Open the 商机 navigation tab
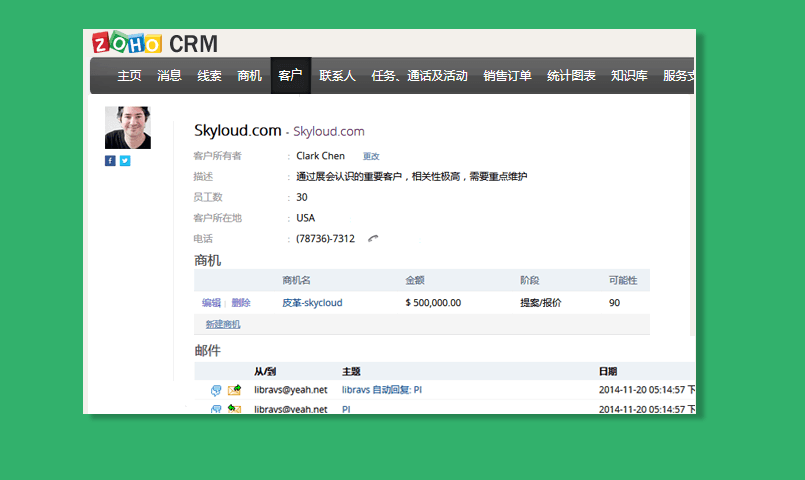 [x=249, y=76]
